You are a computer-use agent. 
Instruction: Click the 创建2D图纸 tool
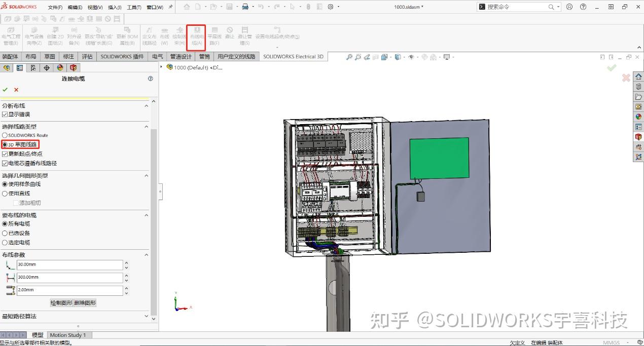point(55,35)
